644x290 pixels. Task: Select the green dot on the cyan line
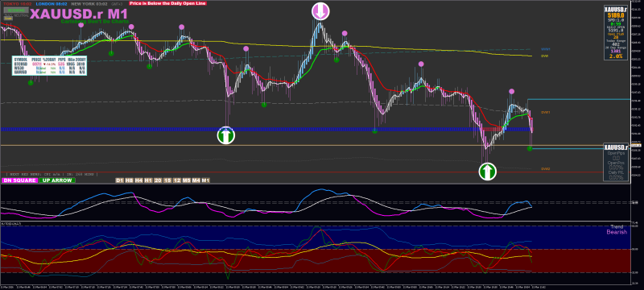530,148
